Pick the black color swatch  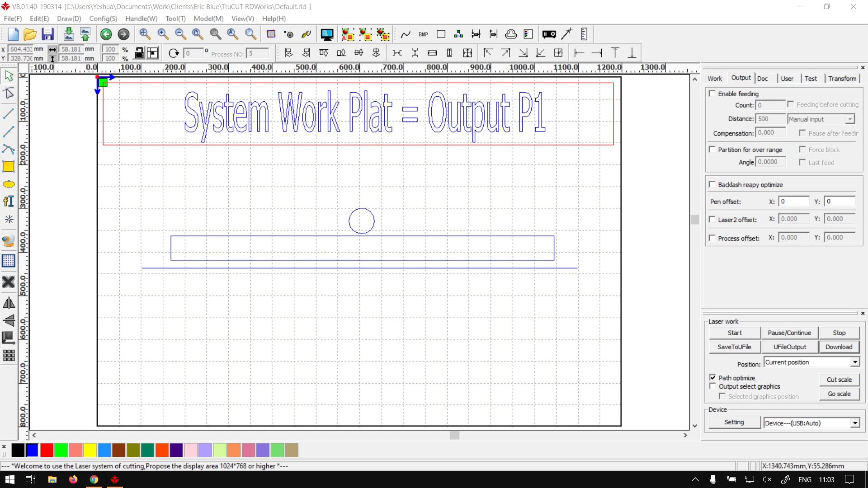coord(18,450)
